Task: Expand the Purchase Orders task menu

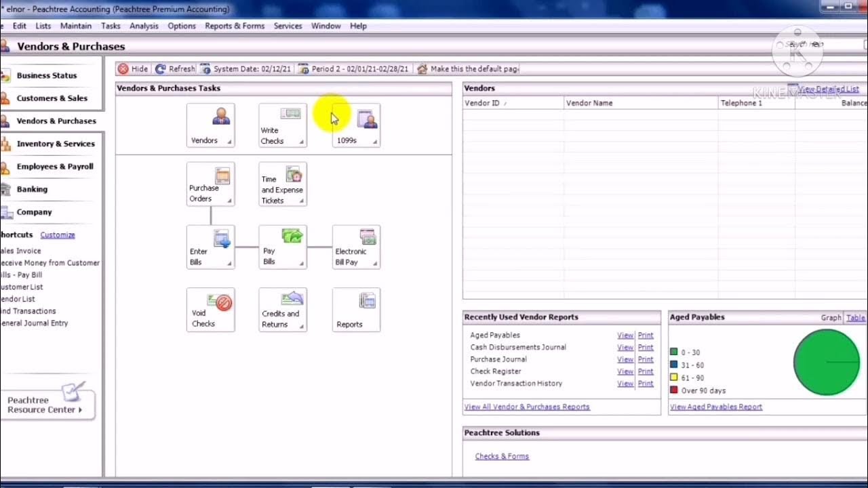Action: (x=230, y=201)
